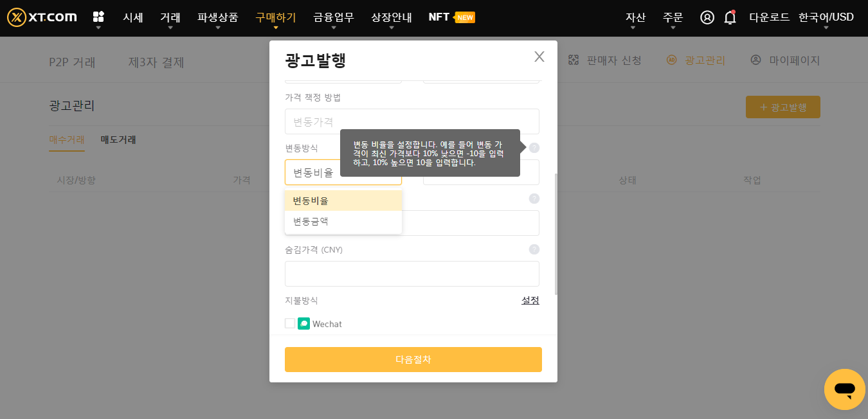This screenshot has width=868, height=419.
Task: Click the 작업 column header
Action: [x=752, y=180]
